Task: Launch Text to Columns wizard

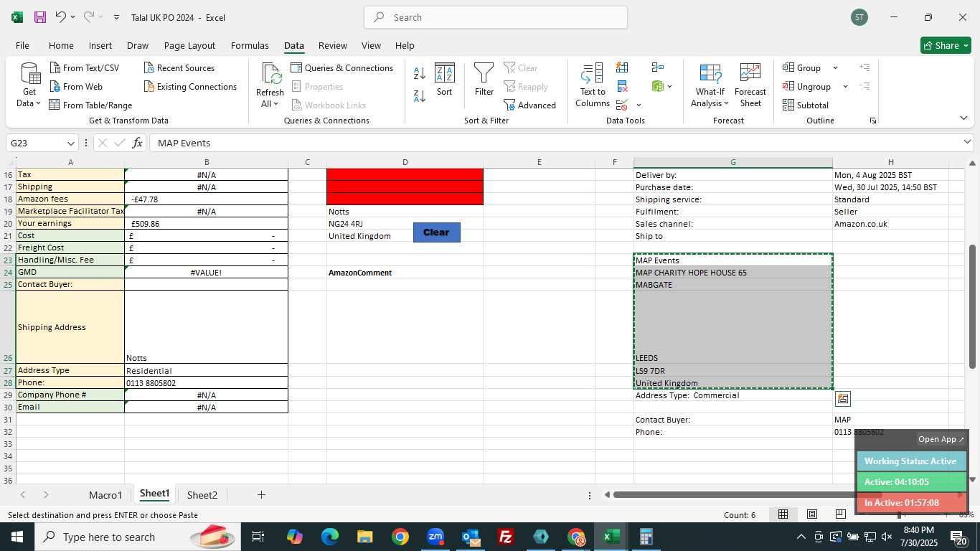Action: tap(593, 85)
